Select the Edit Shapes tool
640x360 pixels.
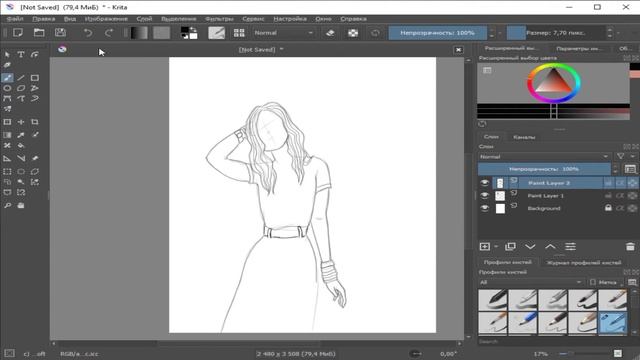[35, 54]
